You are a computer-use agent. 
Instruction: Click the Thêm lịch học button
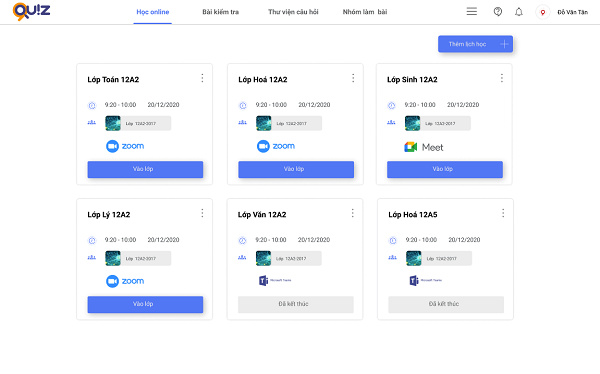475,44
